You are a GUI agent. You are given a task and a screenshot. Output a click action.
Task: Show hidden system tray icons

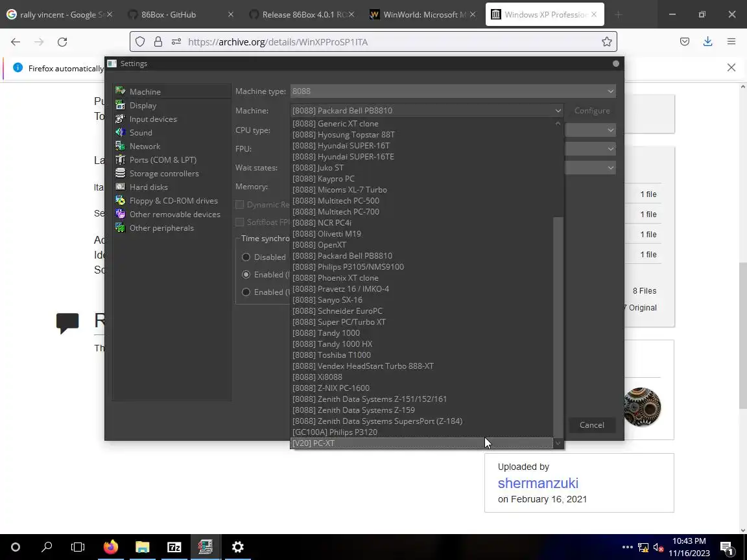tap(628, 547)
